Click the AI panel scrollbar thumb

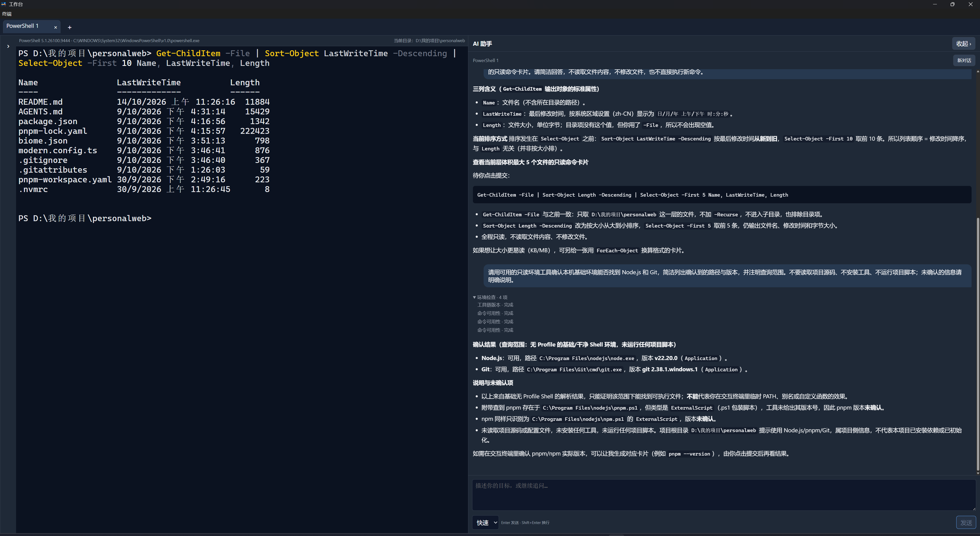coord(978,344)
